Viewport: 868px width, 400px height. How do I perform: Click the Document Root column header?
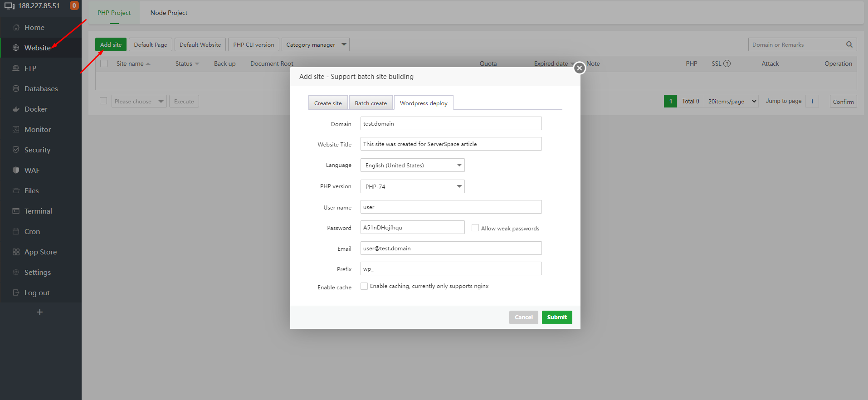(272, 63)
